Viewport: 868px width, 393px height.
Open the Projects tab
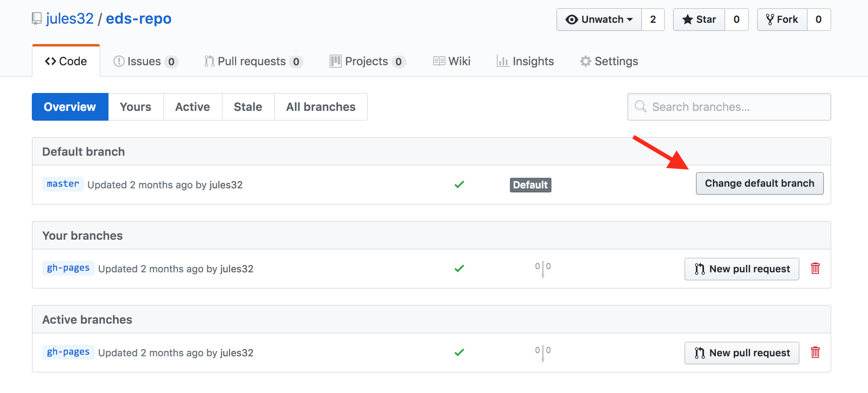pyautogui.click(x=368, y=61)
